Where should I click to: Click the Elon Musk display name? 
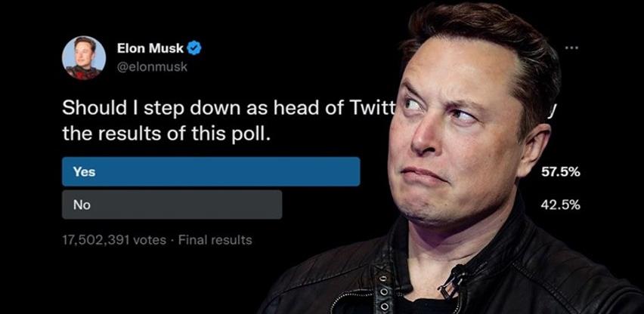(x=150, y=48)
